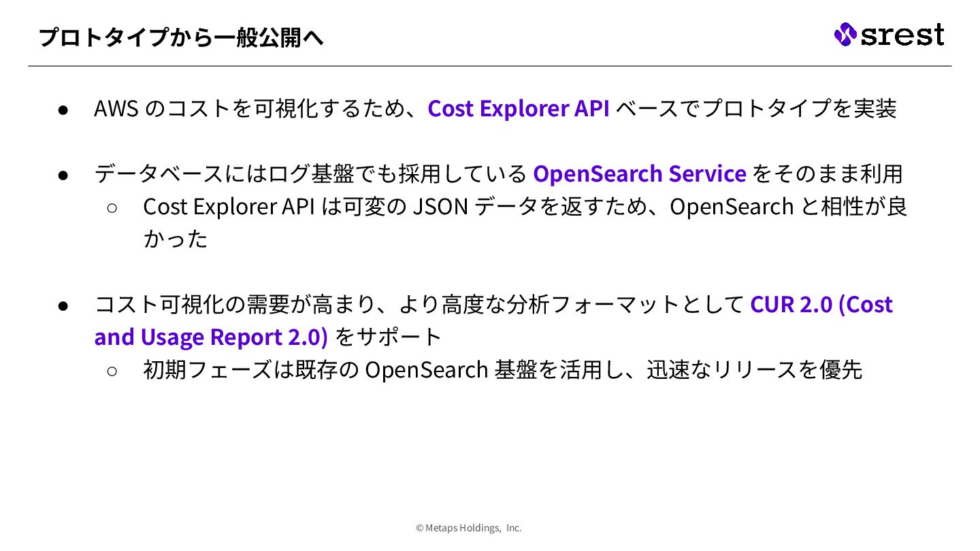Click the text をサポート
This screenshot has width=980, height=551.
[x=389, y=337]
